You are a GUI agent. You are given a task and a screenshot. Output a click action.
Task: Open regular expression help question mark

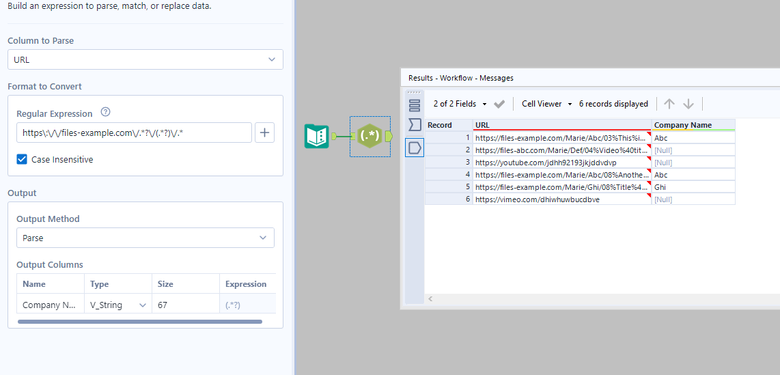pyautogui.click(x=105, y=112)
